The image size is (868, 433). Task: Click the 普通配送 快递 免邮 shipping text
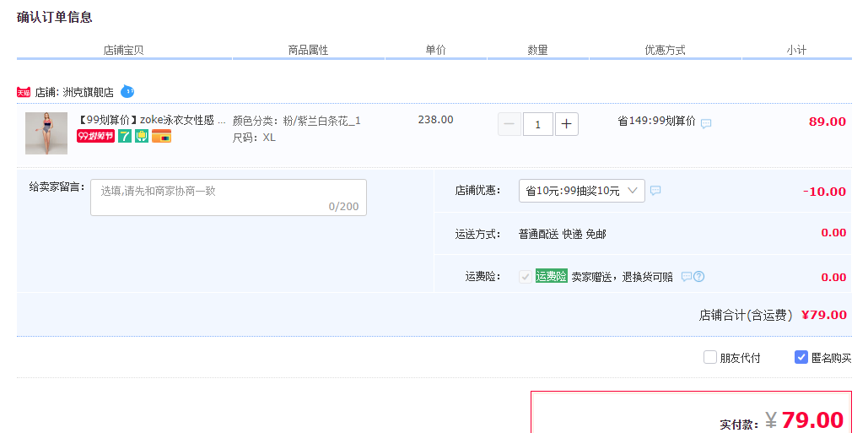pos(563,234)
